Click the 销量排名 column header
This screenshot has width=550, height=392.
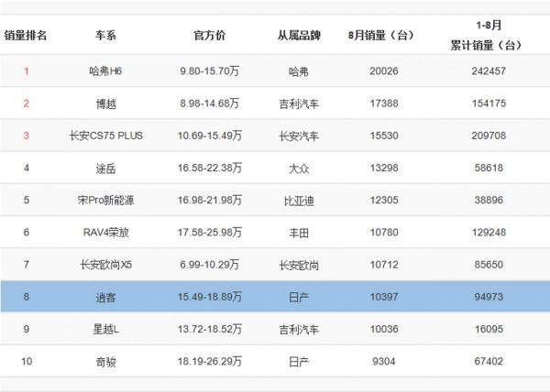[x=27, y=36]
